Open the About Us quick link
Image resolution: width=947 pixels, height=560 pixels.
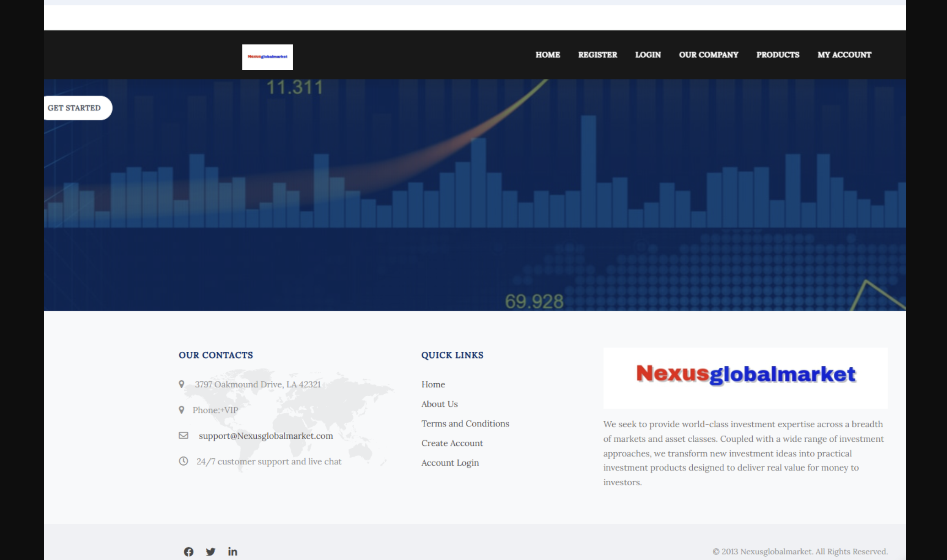440,404
